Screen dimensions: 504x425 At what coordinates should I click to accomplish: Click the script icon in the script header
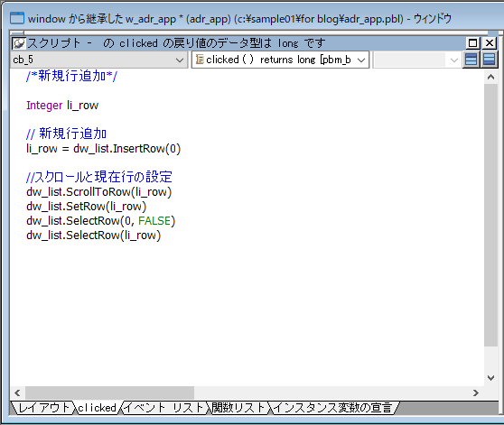[19, 43]
